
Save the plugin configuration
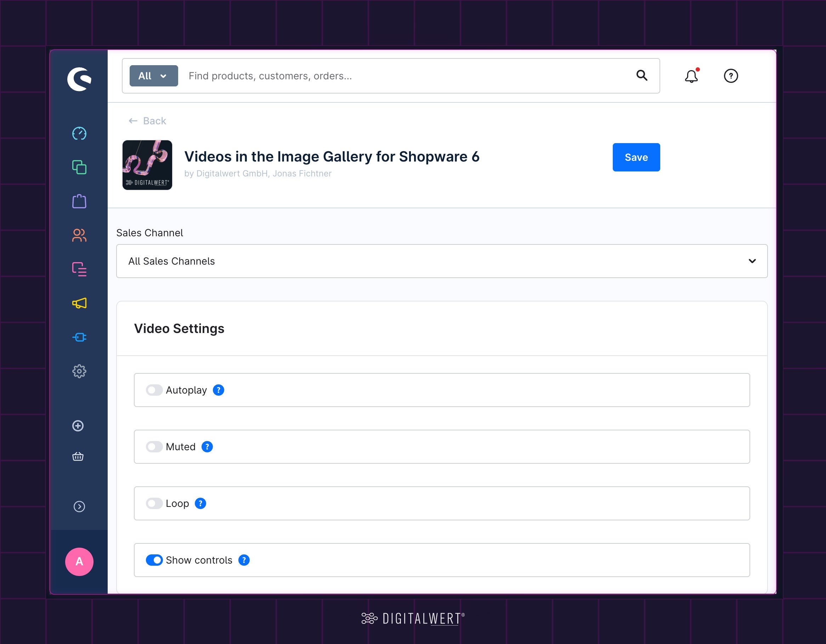[636, 157]
